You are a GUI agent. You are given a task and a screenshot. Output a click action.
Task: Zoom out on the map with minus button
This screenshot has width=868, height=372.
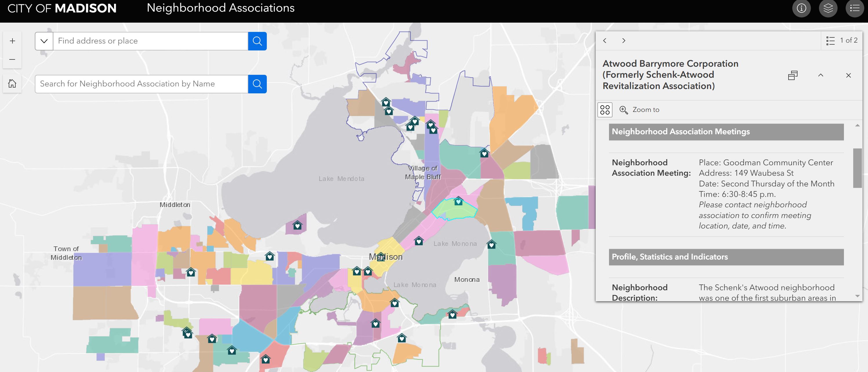coord(12,59)
